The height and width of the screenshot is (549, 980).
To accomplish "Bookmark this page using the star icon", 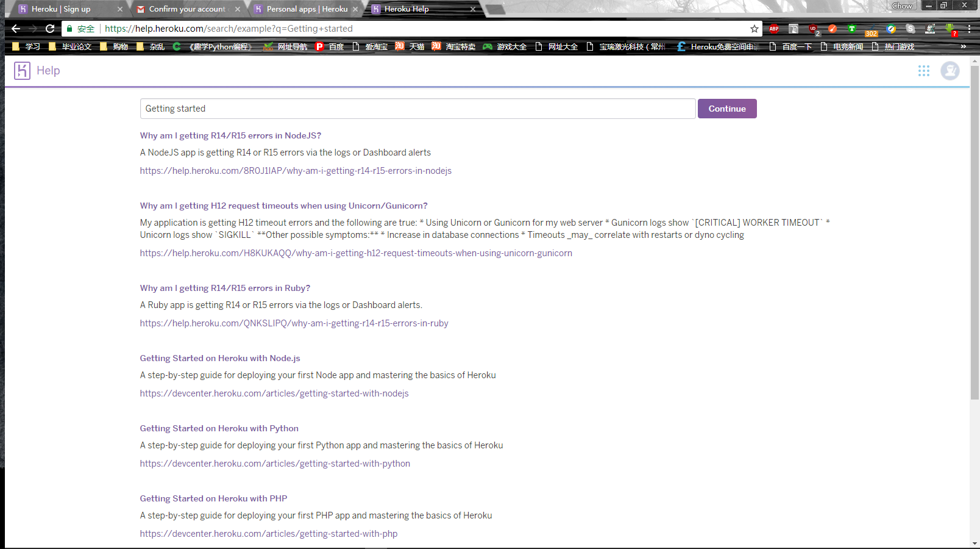I will (753, 29).
